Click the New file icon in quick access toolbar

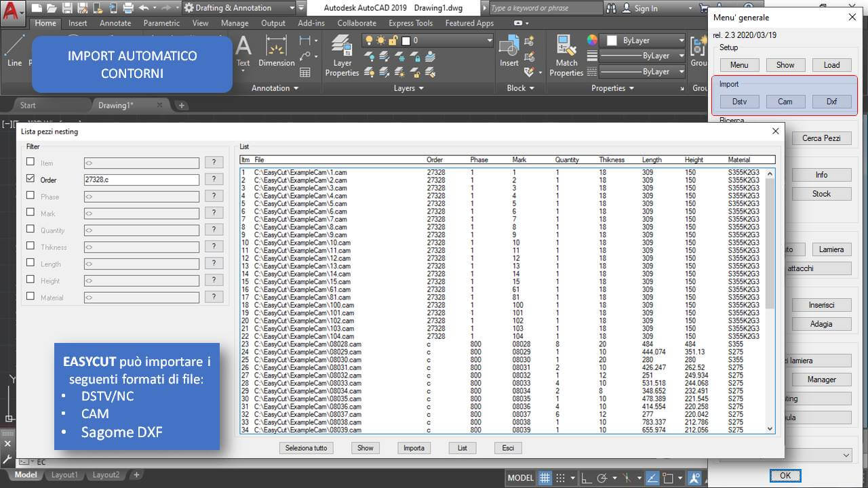click(x=36, y=8)
